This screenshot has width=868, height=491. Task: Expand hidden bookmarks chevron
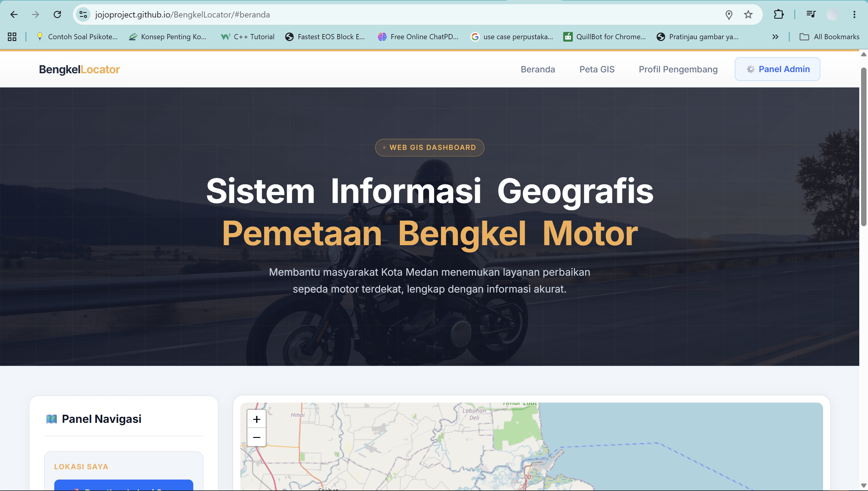pyautogui.click(x=775, y=37)
